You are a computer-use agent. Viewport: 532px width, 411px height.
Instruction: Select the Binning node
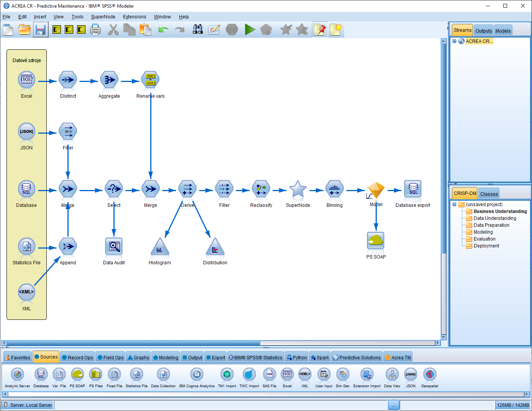click(x=335, y=189)
